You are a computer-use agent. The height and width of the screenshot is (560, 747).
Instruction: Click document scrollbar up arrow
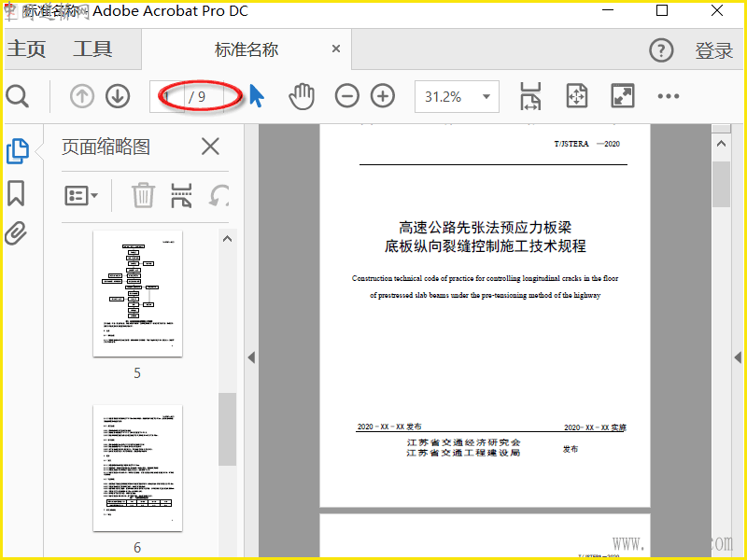721,144
